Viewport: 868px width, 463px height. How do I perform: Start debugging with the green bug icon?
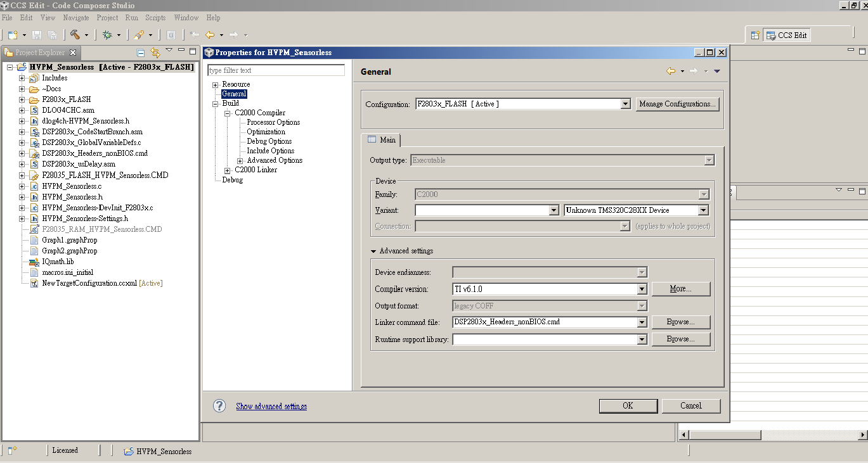[x=107, y=35]
